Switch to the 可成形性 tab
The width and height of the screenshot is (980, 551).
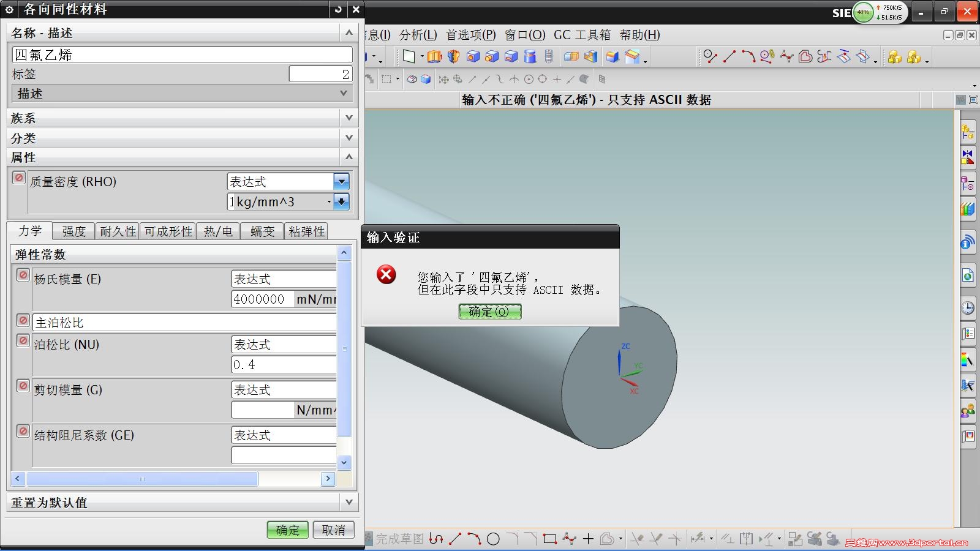click(168, 231)
